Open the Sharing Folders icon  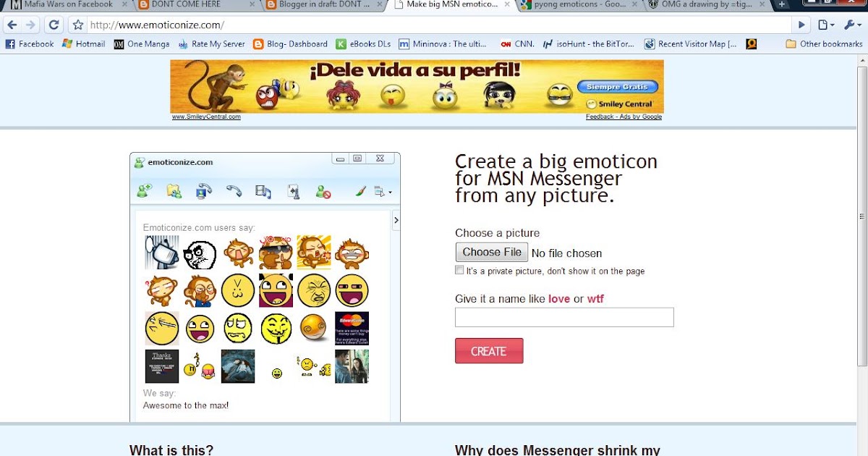pos(173,190)
